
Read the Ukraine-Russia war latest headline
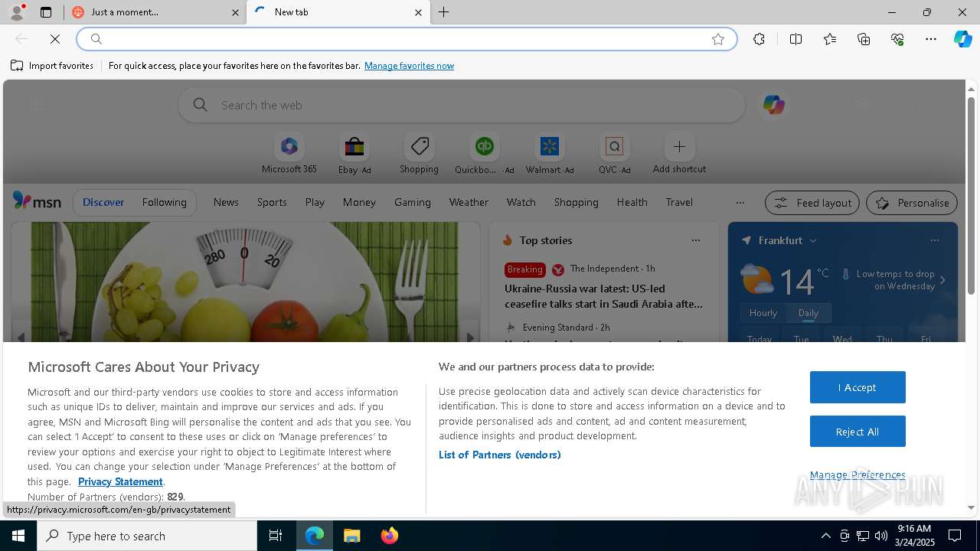pyautogui.click(x=603, y=296)
